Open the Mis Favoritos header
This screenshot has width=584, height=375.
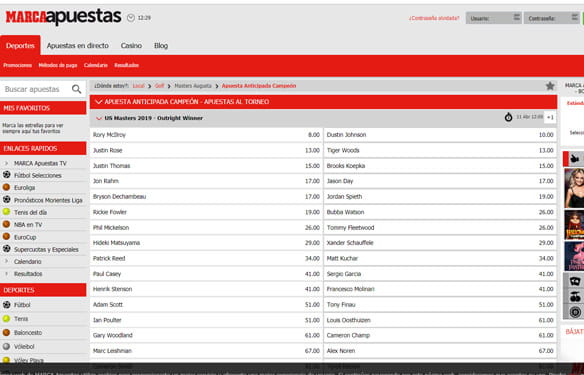click(x=43, y=108)
